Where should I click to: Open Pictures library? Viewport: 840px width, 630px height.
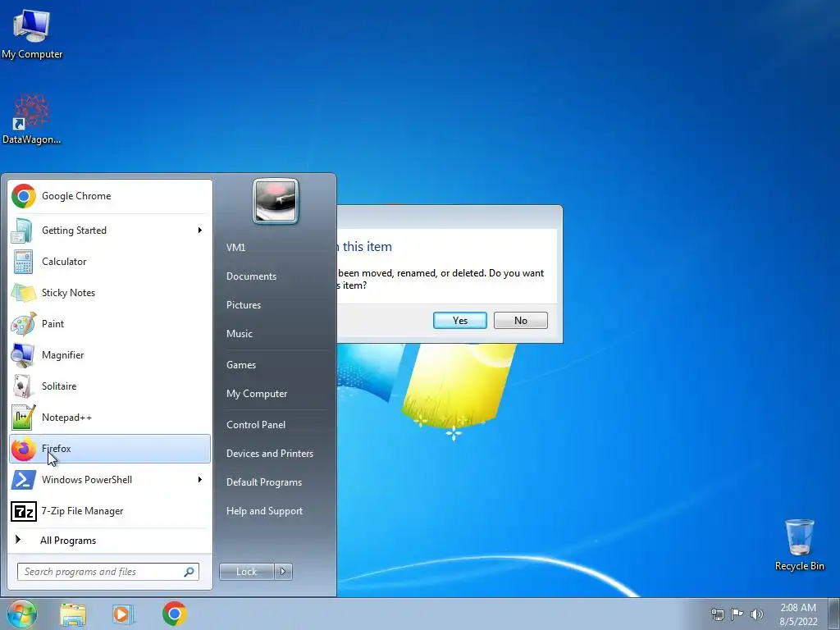pos(244,305)
